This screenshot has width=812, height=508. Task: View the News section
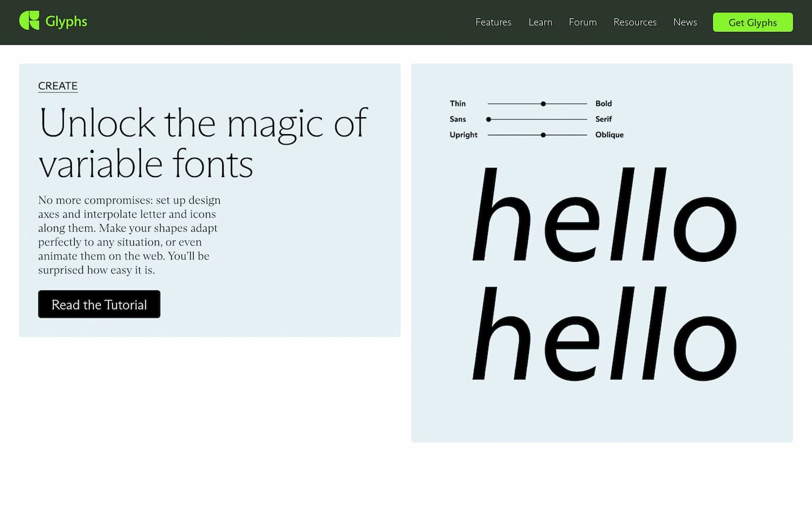tap(684, 22)
